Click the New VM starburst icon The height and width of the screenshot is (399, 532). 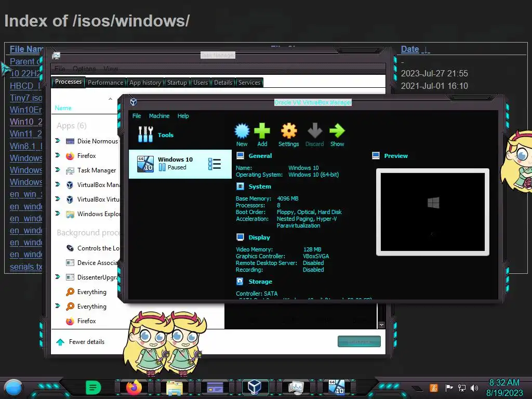242,131
